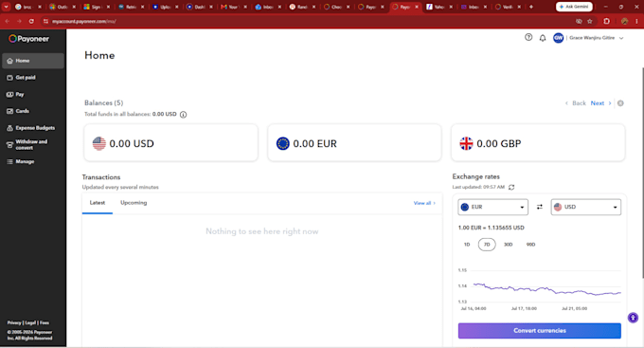The image size is (644, 348).
Task: Click site info icon in address bar
Action: click(x=45, y=21)
